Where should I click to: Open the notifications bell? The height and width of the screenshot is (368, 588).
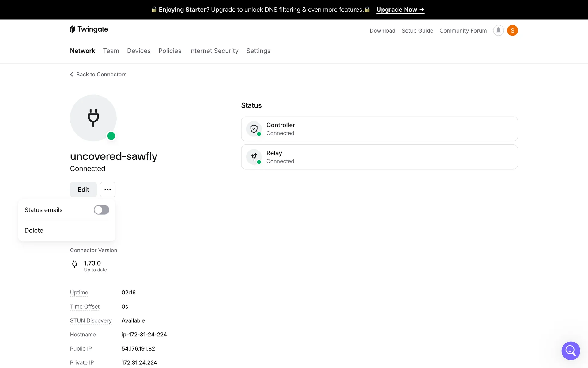498,30
